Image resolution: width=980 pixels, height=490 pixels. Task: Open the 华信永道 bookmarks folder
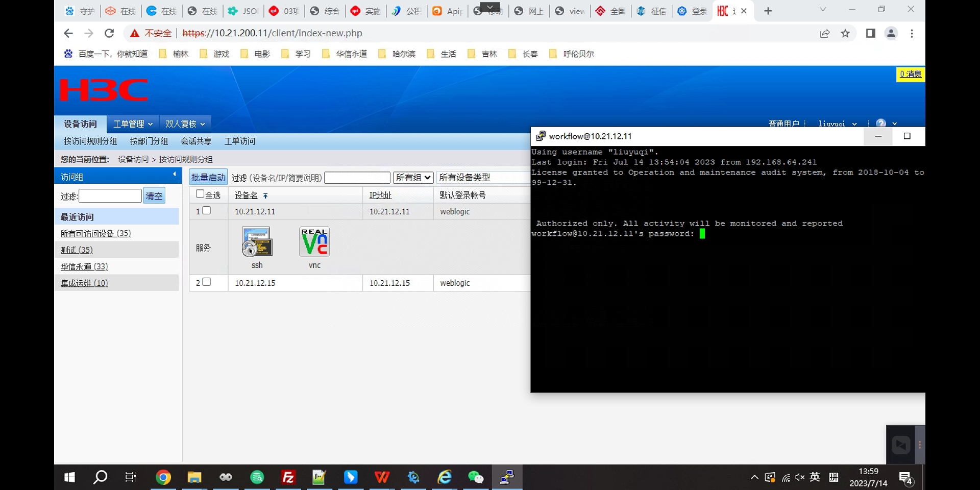coord(345,54)
